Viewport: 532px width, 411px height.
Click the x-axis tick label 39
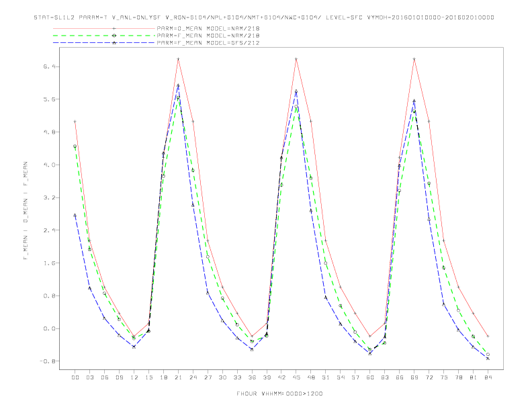click(x=267, y=377)
